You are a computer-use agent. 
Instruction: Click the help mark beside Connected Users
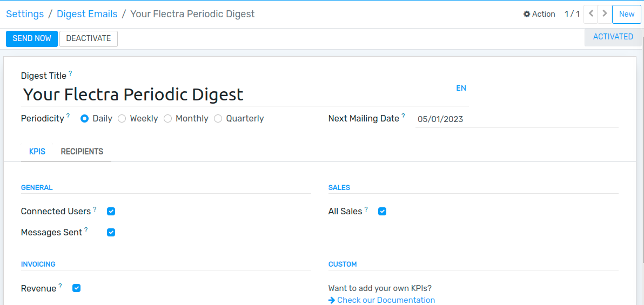point(95,208)
